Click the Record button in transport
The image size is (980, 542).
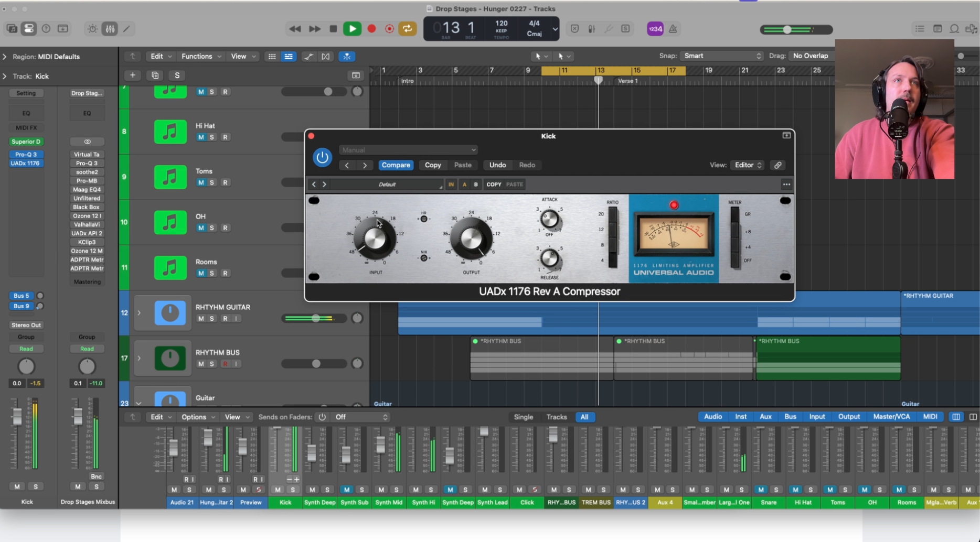pyautogui.click(x=371, y=29)
